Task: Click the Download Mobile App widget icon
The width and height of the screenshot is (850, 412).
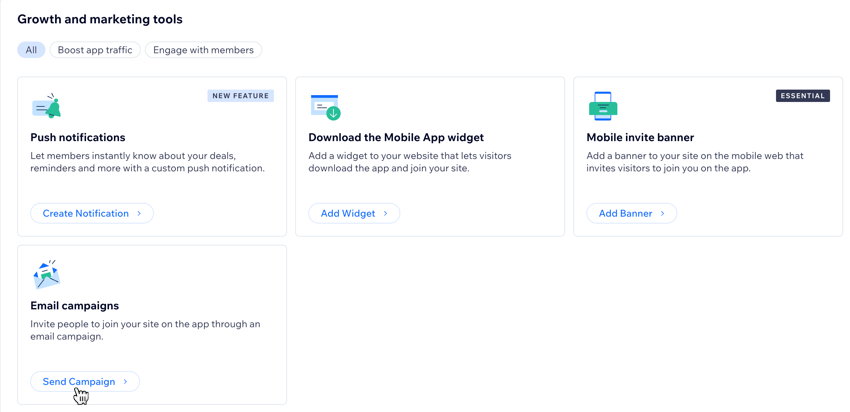Action: click(x=325, y=106)
